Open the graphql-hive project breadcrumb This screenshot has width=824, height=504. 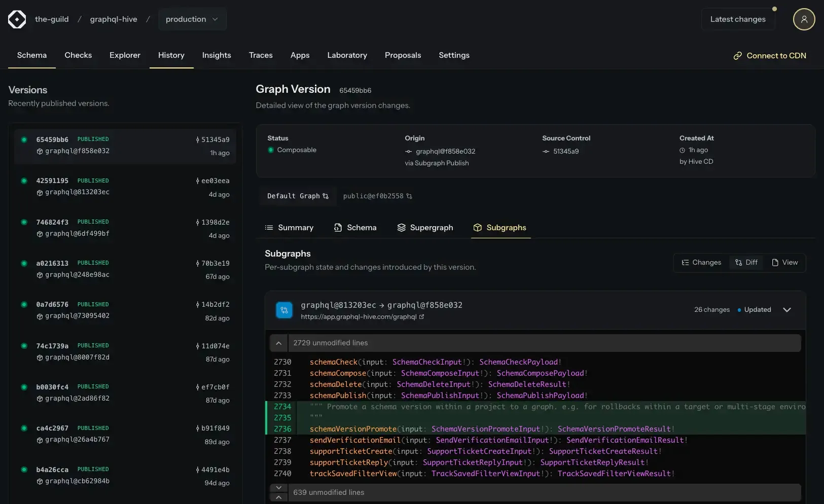pos(114,19)
